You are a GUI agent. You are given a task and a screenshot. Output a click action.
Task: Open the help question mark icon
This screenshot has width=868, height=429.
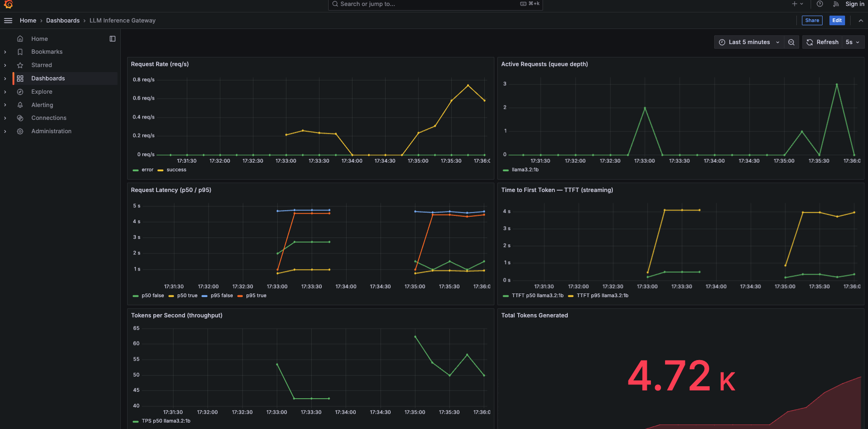pyautogui.click(x=820, y=4)
